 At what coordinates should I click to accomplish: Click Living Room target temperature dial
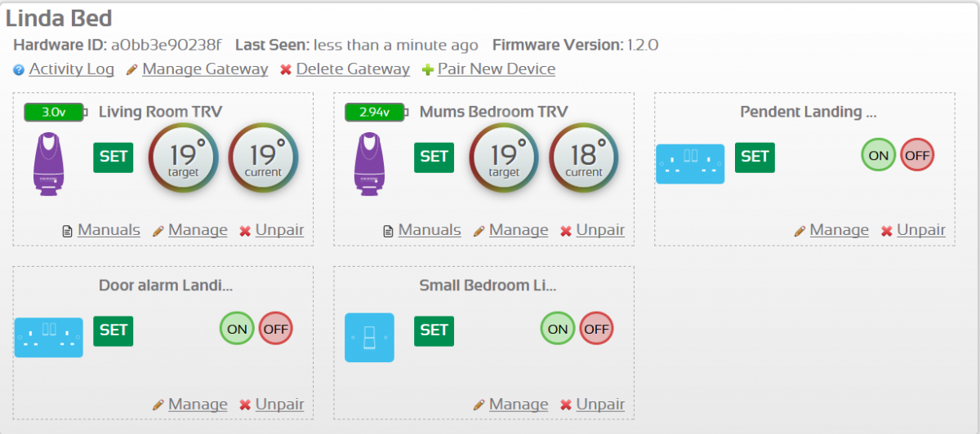(184, 157)
